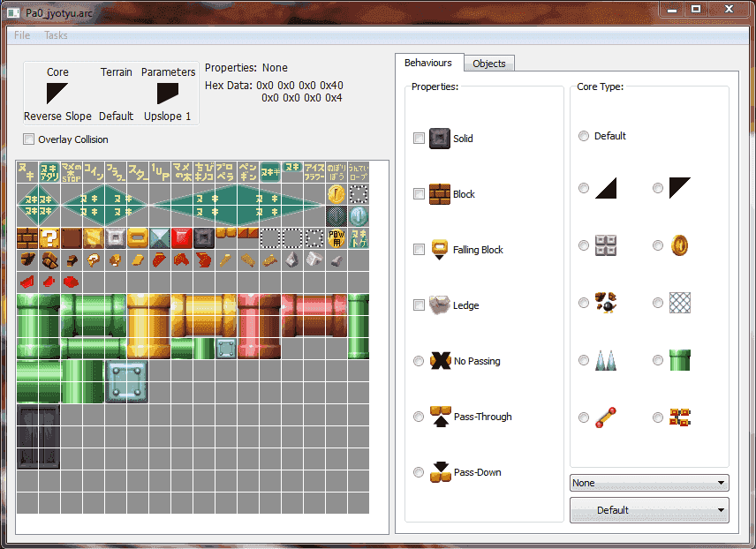The height and width of the screenshot is (549, 756).
Task: Click the No Passing X icon
Action: tap(440, 360)
